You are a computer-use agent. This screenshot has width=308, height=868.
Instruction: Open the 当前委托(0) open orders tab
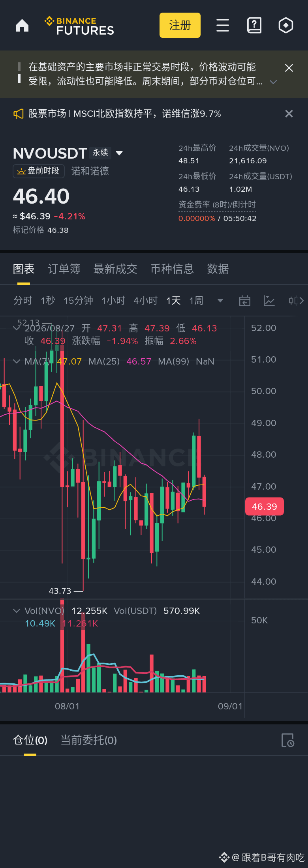pos(88,740)
